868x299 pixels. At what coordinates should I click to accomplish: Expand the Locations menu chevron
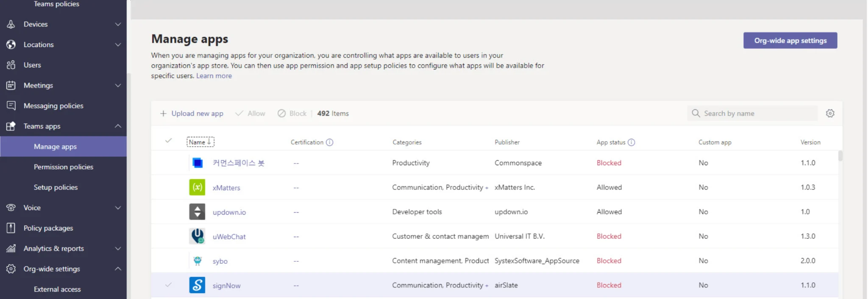tap(118, 44)
